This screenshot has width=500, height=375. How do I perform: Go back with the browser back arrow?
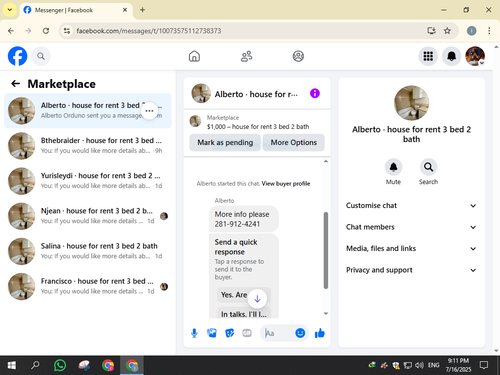pos(11,31)
